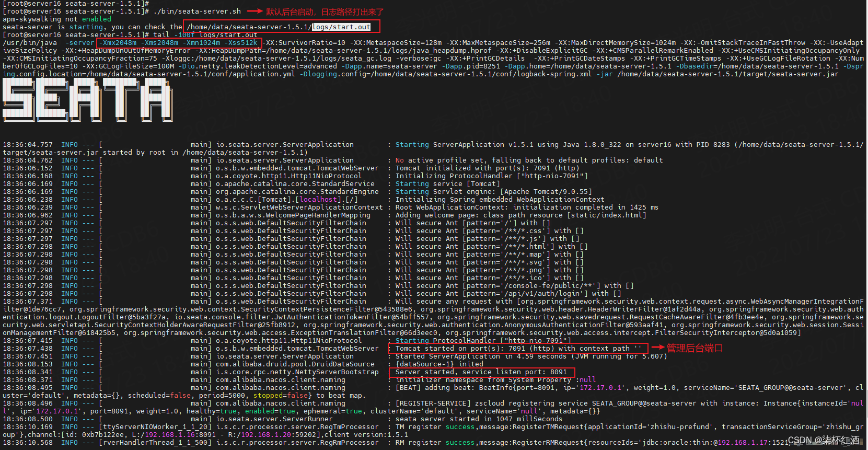868x450 pixels.
Task: Click the pattern='/**/*.svg' log message
Action: (490, 262)
